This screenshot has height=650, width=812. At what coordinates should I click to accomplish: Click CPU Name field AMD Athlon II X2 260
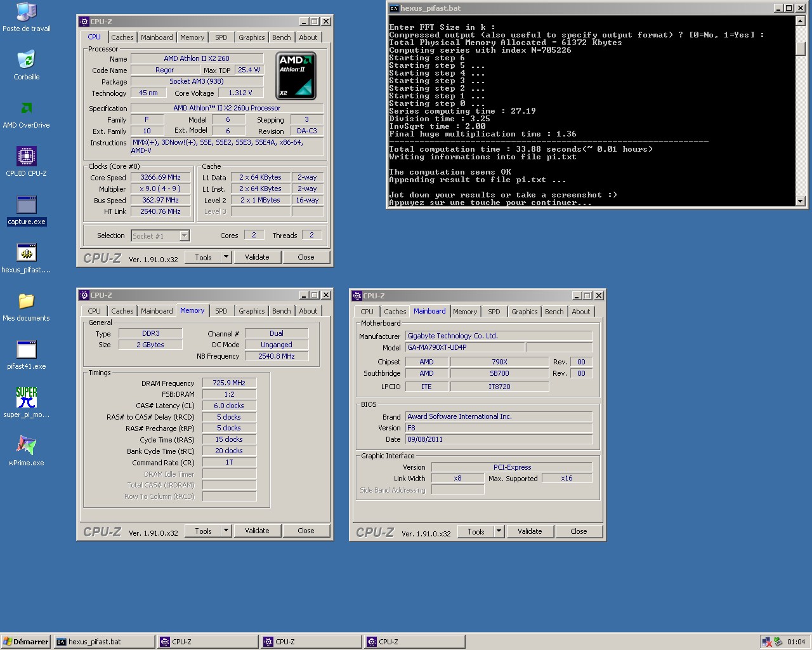(197, 58)
